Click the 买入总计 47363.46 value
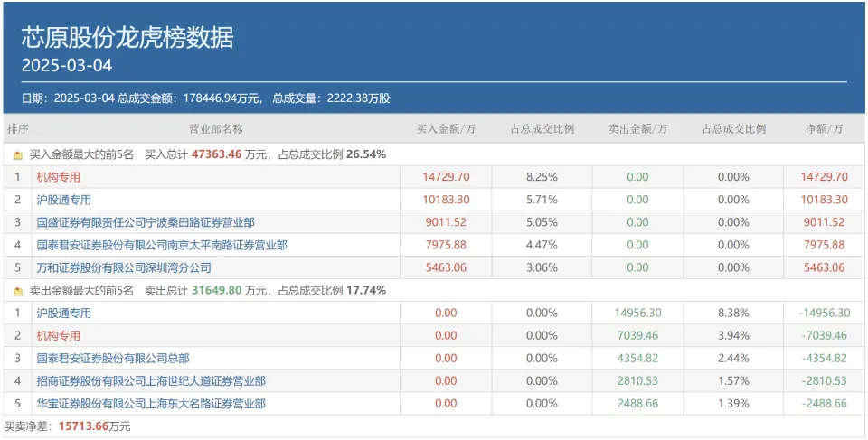Viewport: 868px width, 440px height. (x=216, y=154)
